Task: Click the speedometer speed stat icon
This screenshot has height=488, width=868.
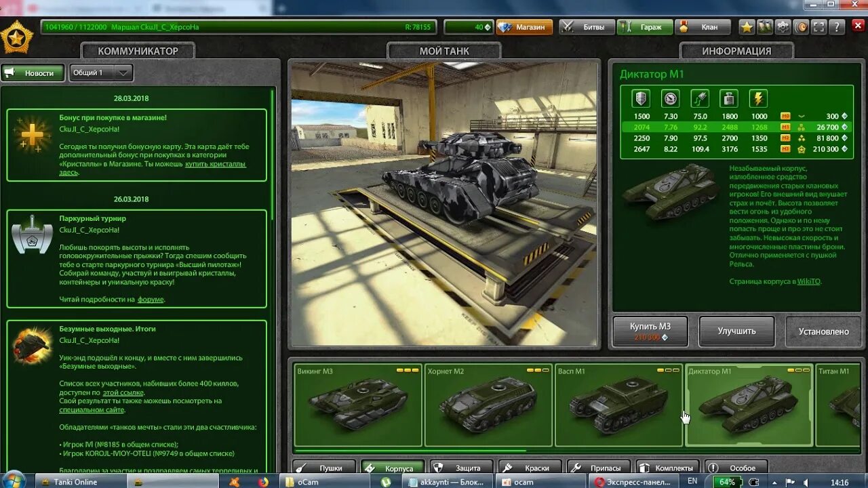Action: [670, 98]
